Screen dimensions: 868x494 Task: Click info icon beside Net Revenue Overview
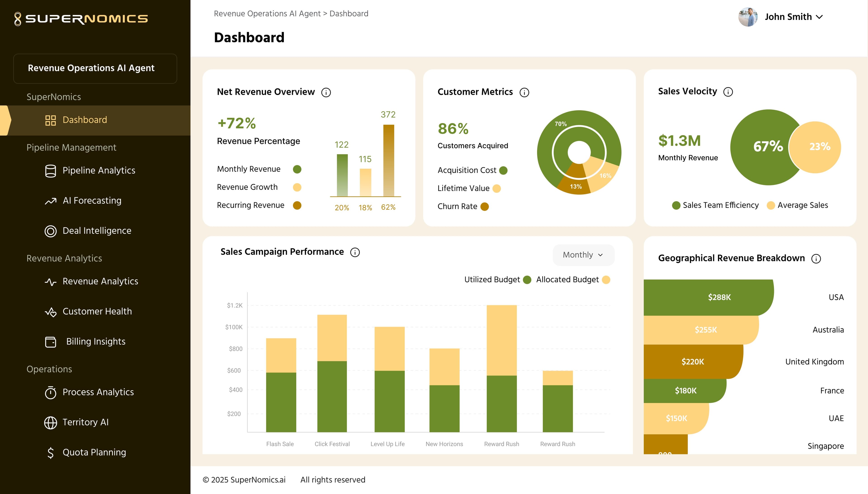[x=326, y=92]
